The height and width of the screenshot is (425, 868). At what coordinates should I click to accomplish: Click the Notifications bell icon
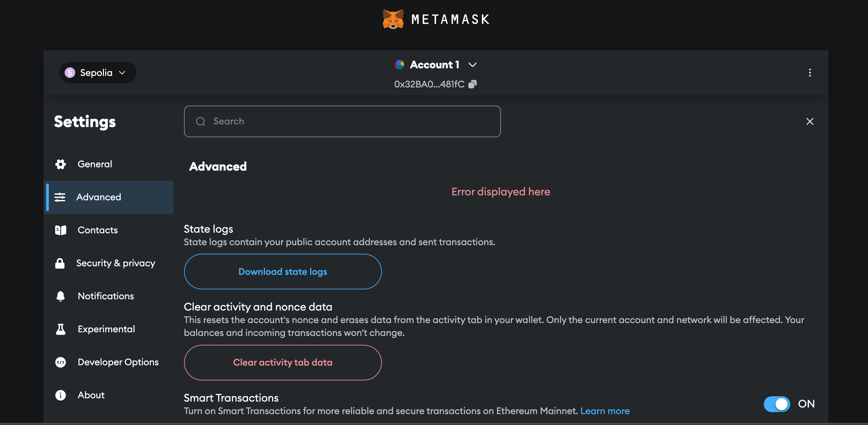(60, 296)
